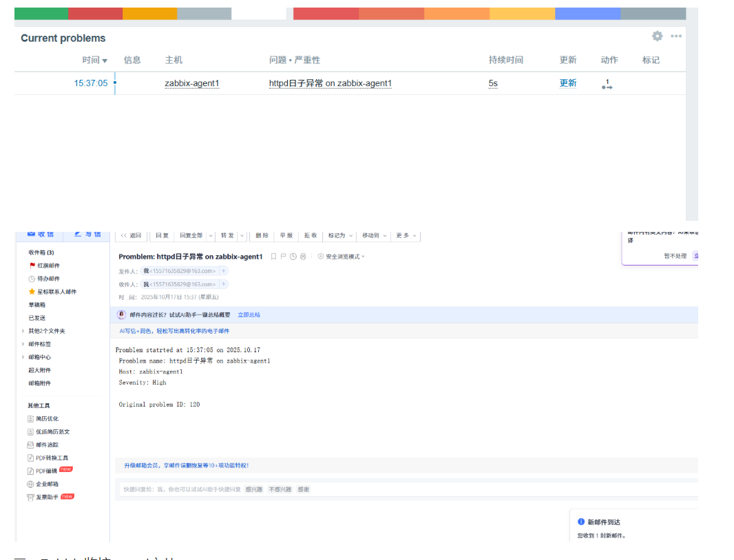Click the 写信 compose mail button
Image resolution: width=734 pixels, height=560 pixels.
[x=87, y=234]
